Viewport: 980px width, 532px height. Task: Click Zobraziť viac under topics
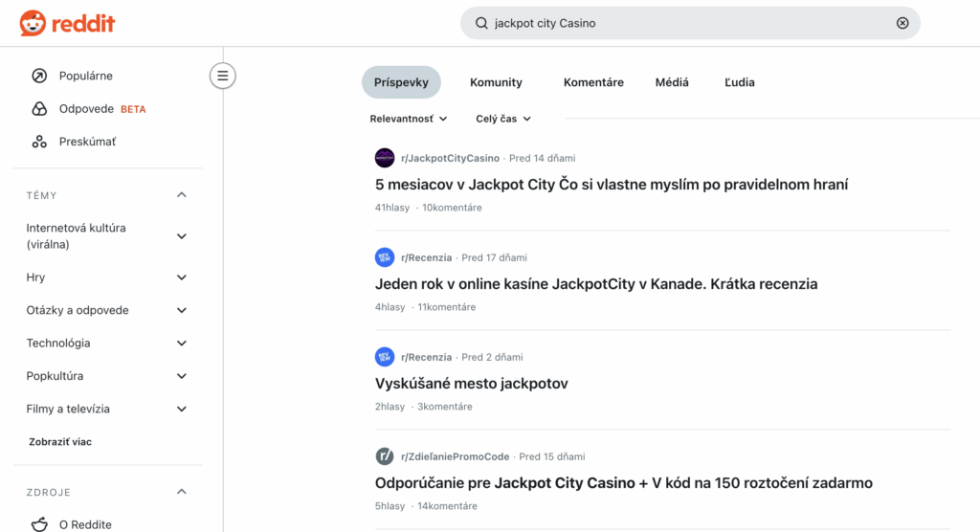click(60, 442)
